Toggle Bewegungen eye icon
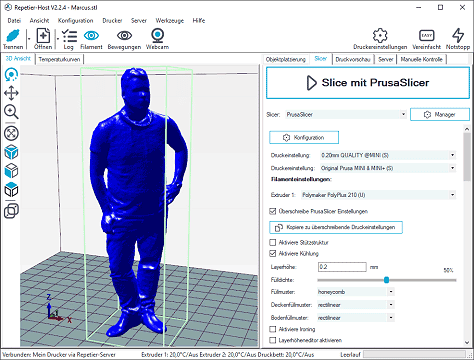Viewport: 474px width, 360px height. [124, 35]
